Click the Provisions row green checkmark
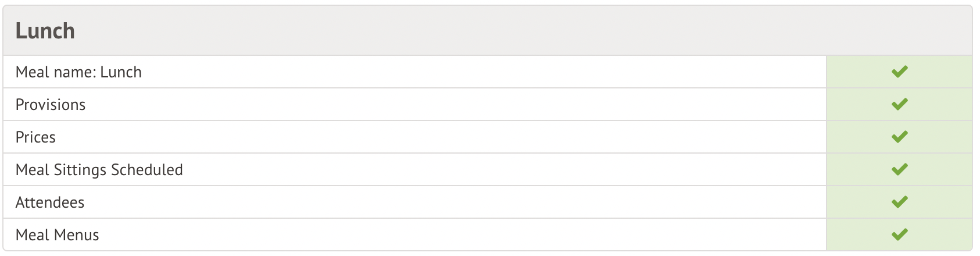 [899, 104]
